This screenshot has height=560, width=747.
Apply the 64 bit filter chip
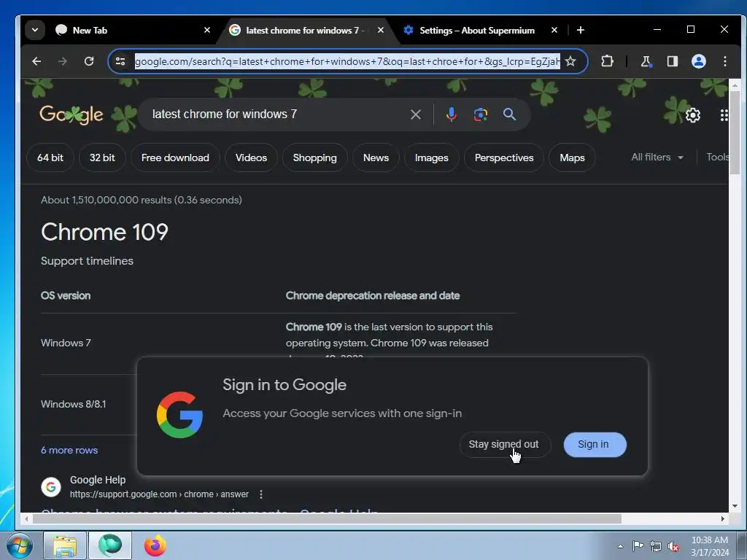(x=50, y=157)
